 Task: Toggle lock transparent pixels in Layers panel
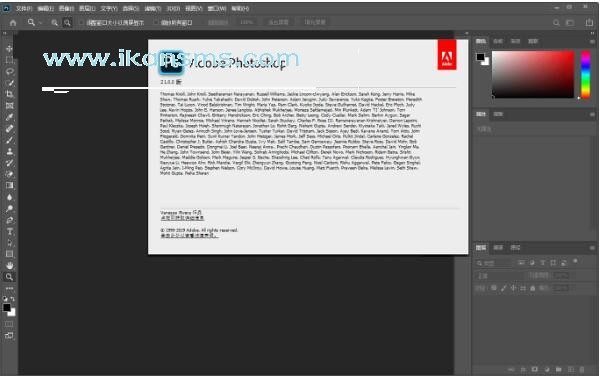[x=494, y=288]
